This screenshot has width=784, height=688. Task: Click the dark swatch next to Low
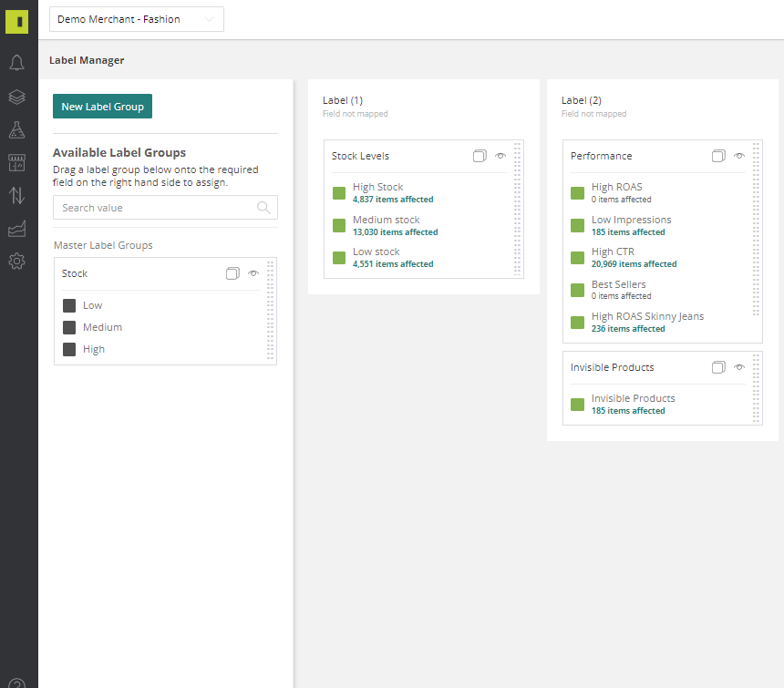69,305
